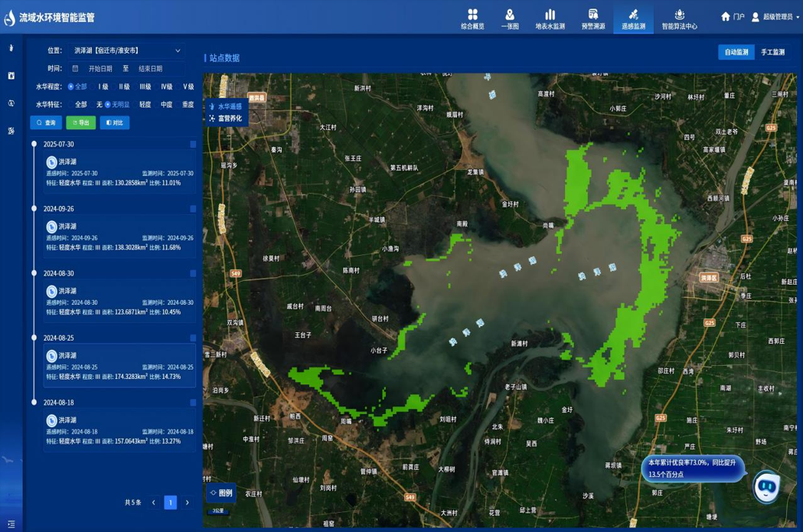Check the 2025-07-30 record checkbox
Screen dimensions: 803x532
coord(193,145)
